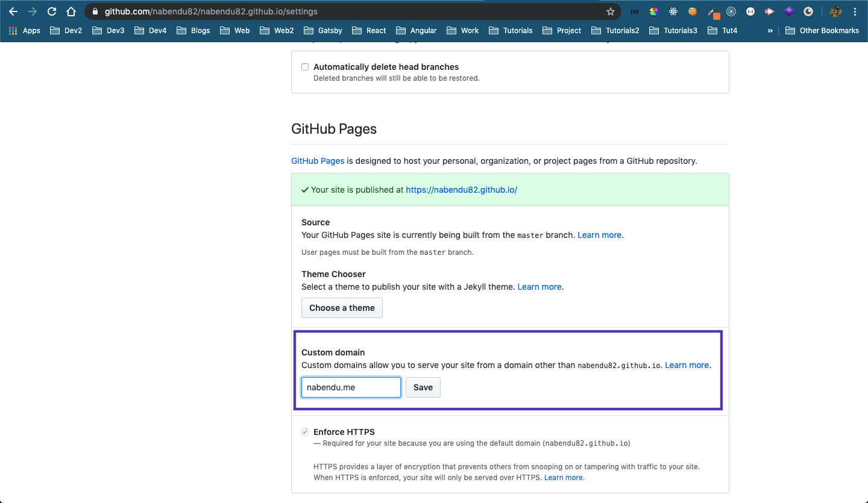Viewport: 868px width, 503px height.
Task: Open the Tut4 bookmark folder
Action: click(x=722, y=30)
